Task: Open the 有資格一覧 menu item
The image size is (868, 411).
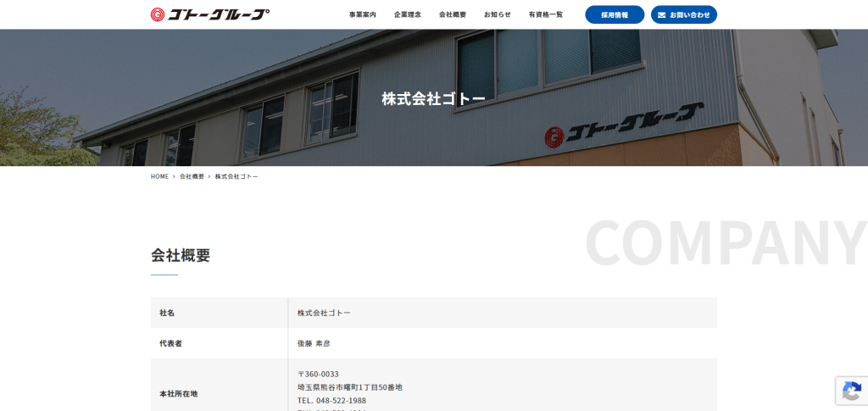Action: point(545,15)
